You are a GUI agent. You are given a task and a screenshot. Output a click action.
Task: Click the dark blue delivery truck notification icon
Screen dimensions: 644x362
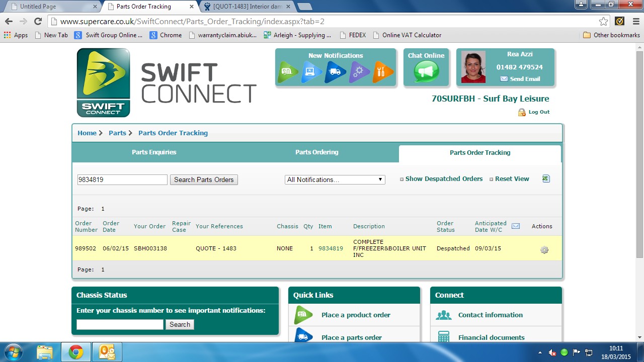335,72
